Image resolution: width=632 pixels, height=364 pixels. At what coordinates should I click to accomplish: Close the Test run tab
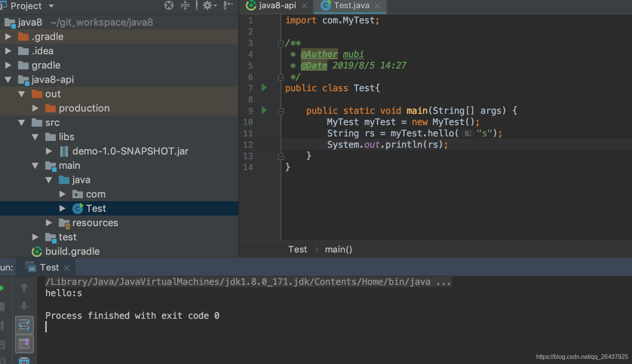[67, 268]
